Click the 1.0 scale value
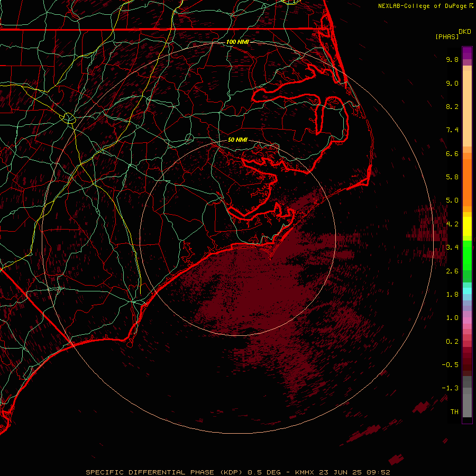This screenshot has width=476, height=476. tap(452, 318)
